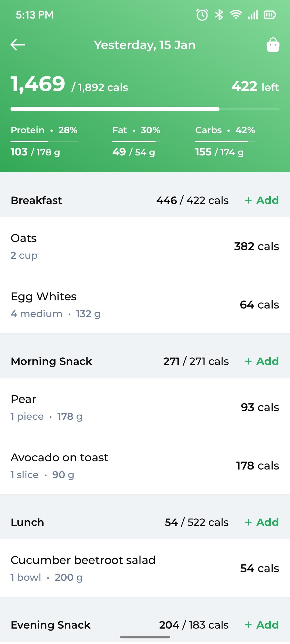Add food to Evening Snack

pyautogui.click(x=262, y=625)
